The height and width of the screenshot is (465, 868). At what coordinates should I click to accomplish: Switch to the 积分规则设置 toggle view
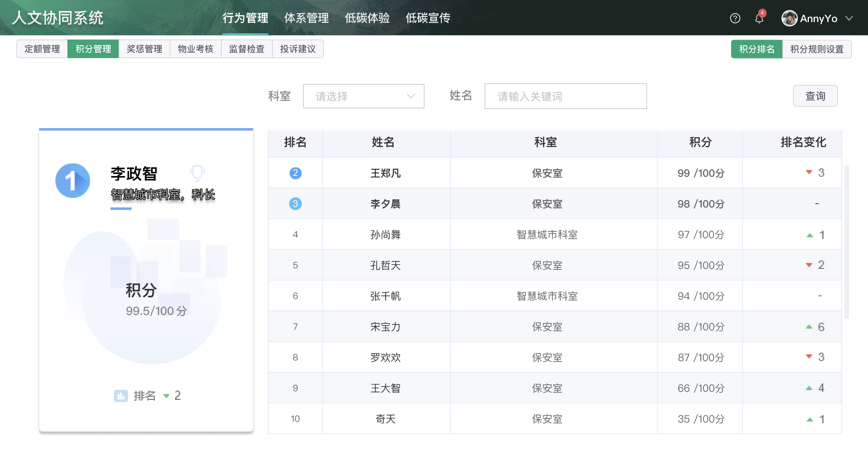pyautogui.click(x=817, y=49)
